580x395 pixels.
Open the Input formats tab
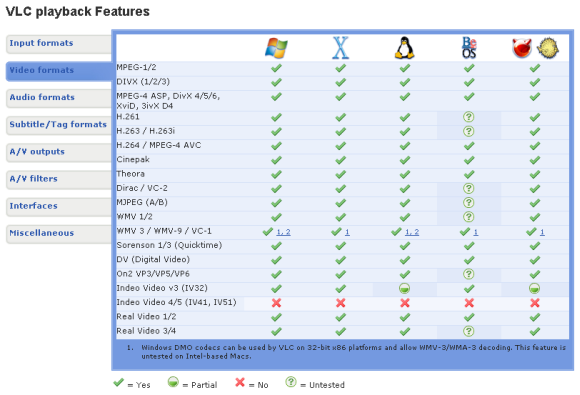click(x=58, y=44)
